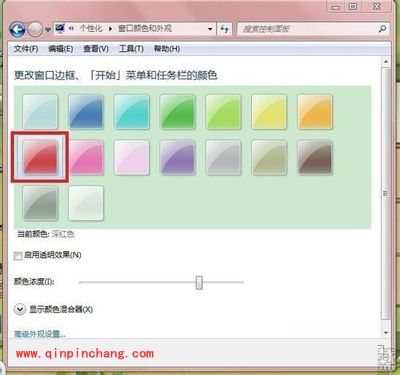Click the scrollbar up arrow
400x375 pixels.
386,62
